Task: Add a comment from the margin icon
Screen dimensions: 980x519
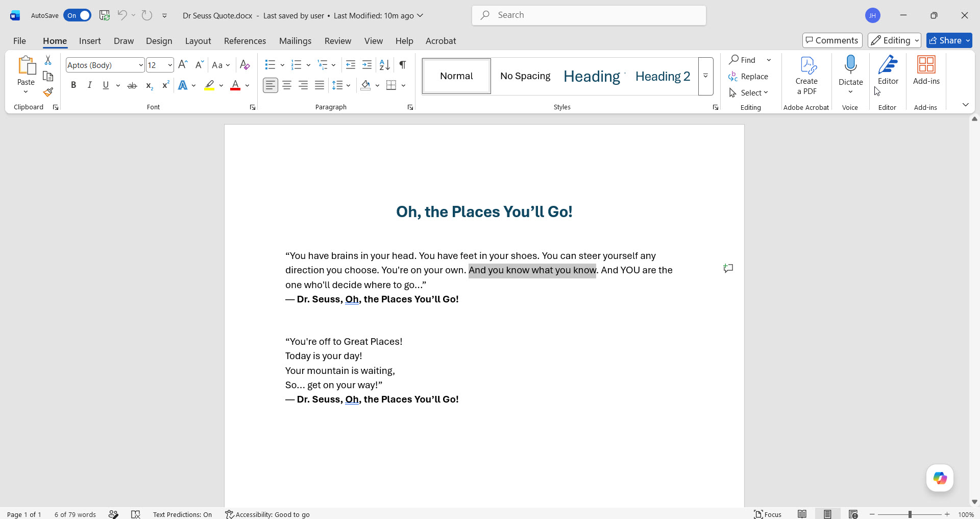Action: 728,268
